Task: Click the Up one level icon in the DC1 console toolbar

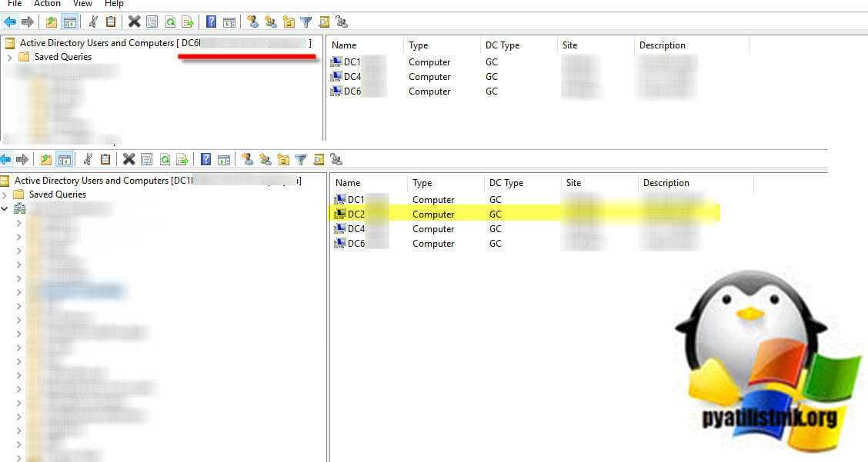Action: pos(46,159)
